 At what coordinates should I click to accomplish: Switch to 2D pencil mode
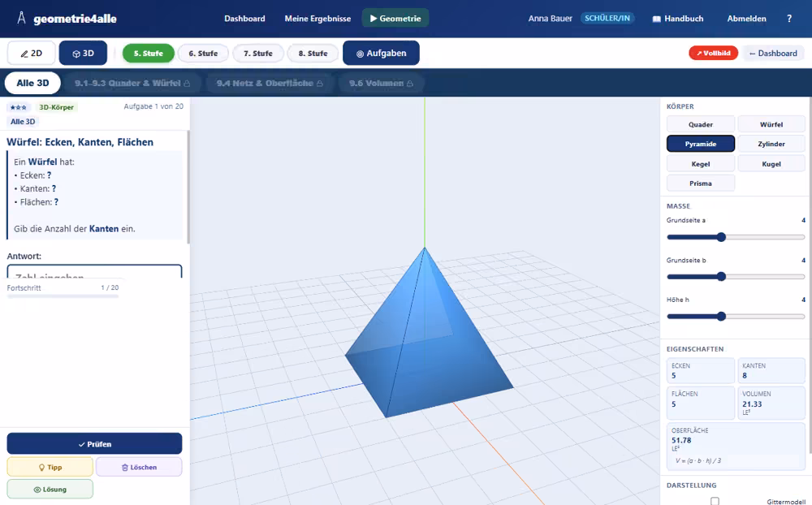[x=31, y=54]
